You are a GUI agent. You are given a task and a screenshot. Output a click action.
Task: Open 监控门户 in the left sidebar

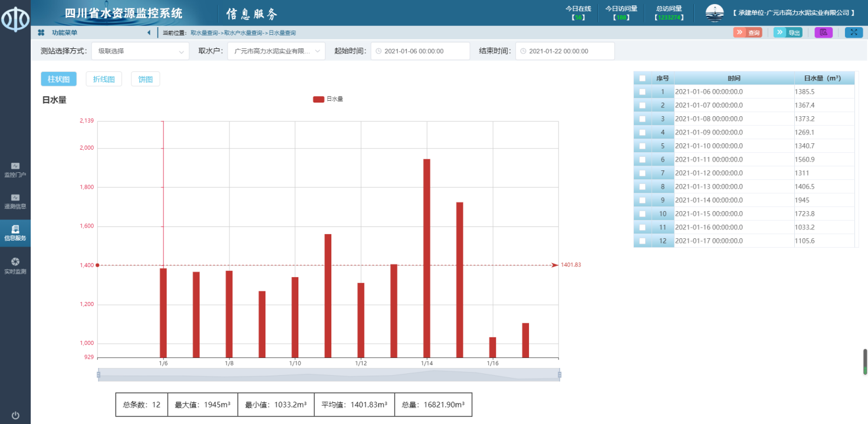pyautogui.click(x=15, y=170)
